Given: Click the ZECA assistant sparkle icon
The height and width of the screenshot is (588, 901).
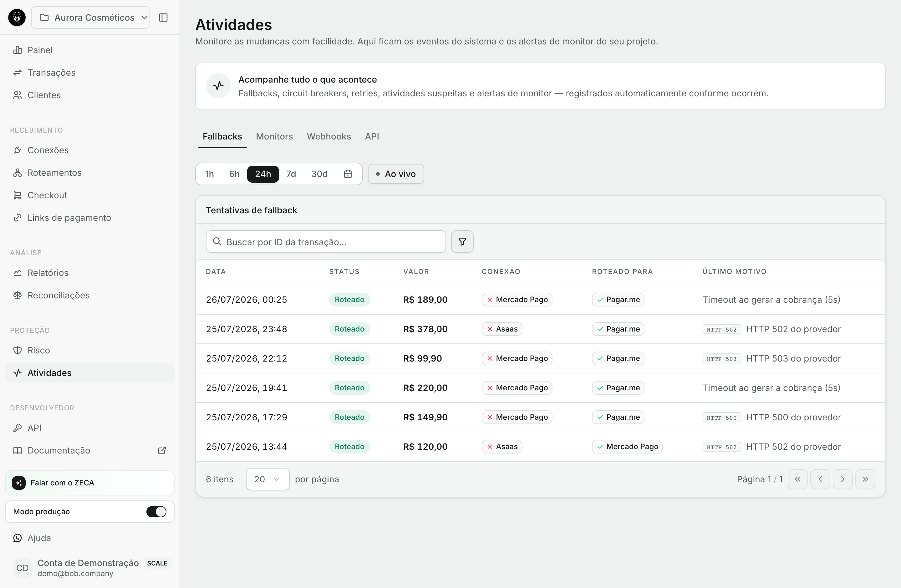Looking at the screenshot, I should (19, 483).
